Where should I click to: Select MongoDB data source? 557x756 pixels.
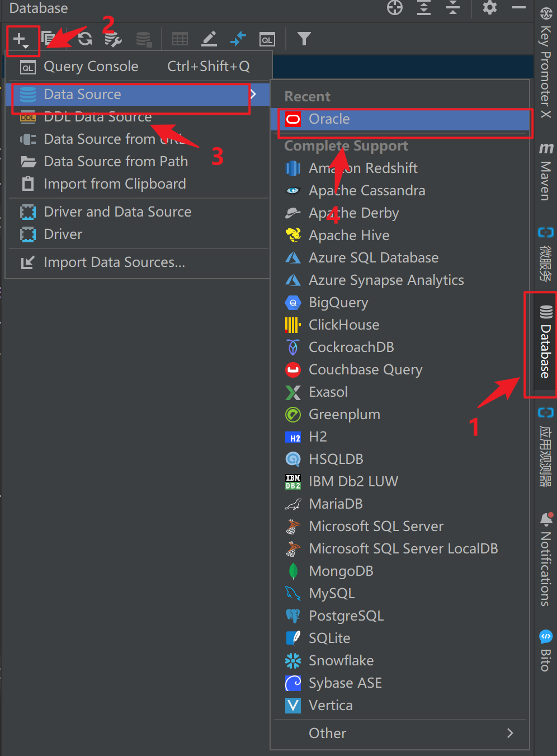tap(400, 571)
